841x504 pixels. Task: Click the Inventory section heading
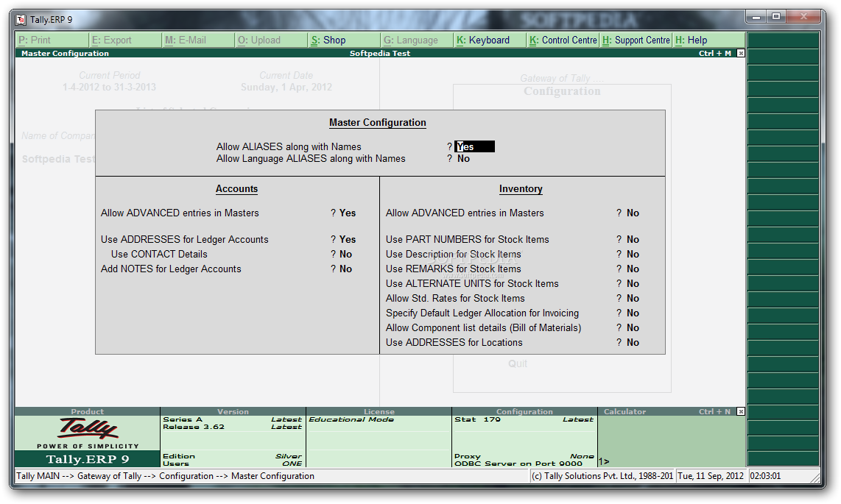(521, 189)
